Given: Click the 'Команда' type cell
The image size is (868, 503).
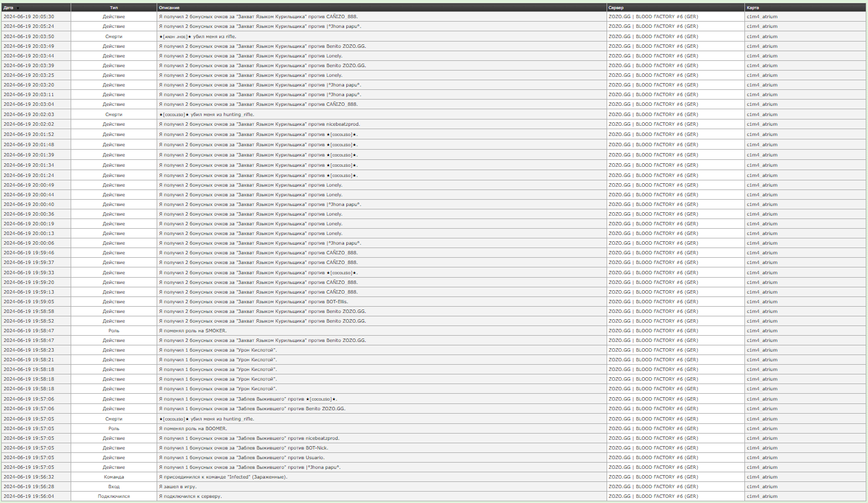Looking at the screenshot, I should (x=114, y=477).
